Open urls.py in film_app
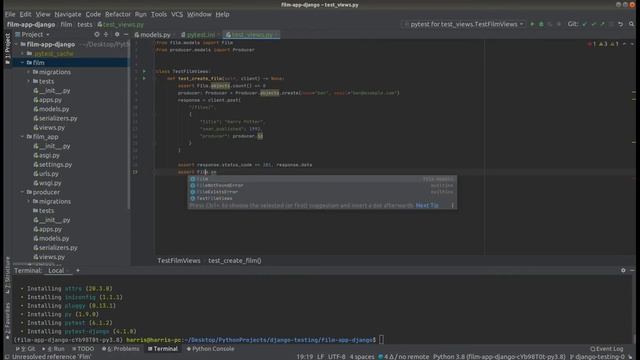This screenshot has width=640, height=360. 46,174
